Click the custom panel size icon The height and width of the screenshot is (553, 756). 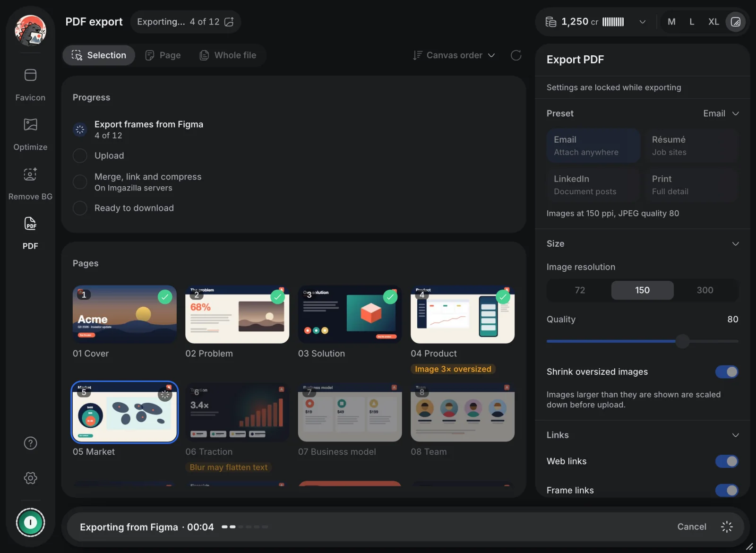(x=736, y=22)
